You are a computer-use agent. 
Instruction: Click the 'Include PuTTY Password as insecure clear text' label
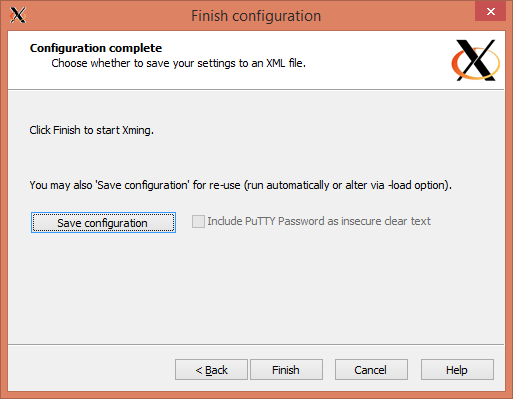tap(319, 221)
